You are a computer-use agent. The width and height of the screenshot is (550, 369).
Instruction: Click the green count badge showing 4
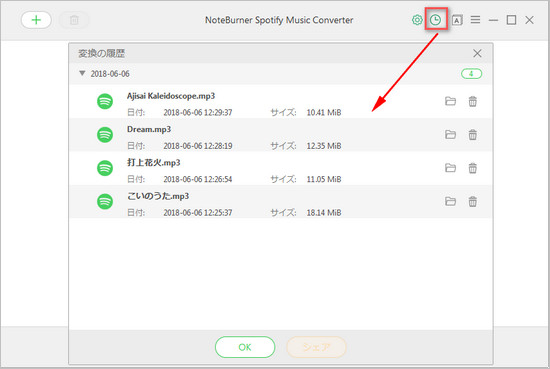(x=471, y=74)
